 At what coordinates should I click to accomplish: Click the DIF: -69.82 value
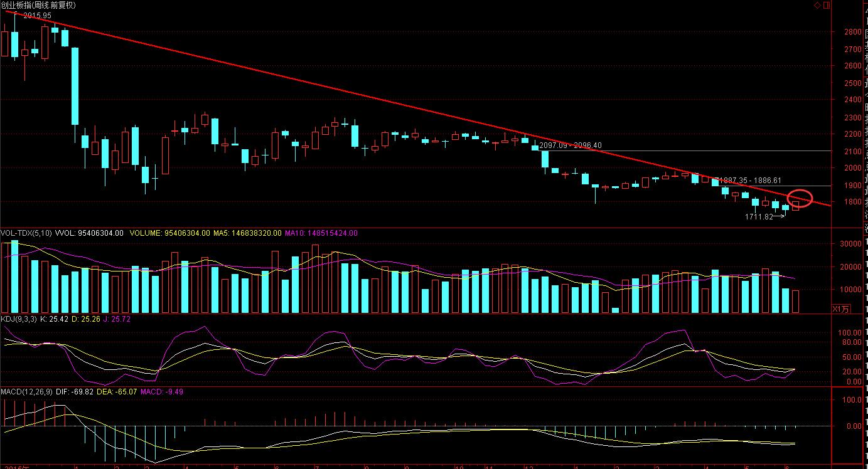click(74, 392)
